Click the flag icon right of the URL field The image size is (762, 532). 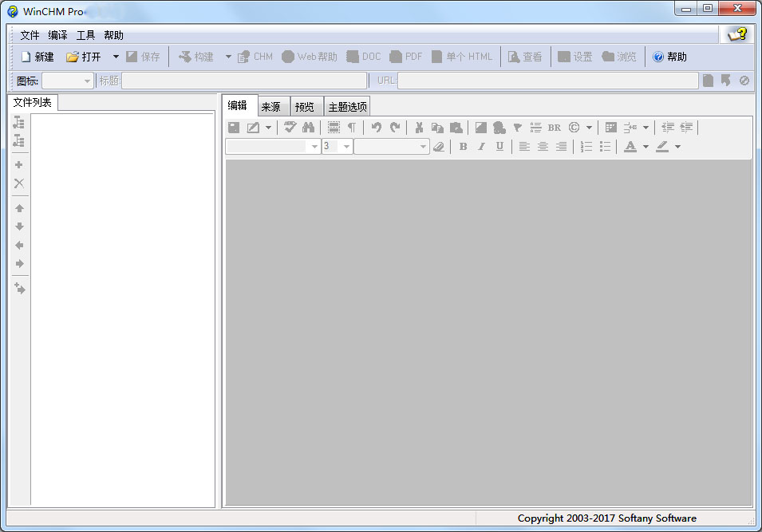click(x=725, y=81)
